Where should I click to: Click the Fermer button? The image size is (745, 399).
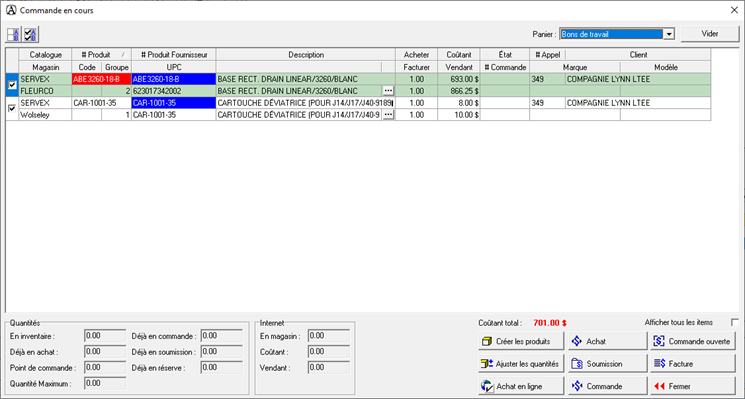click(x=693, y=386)
